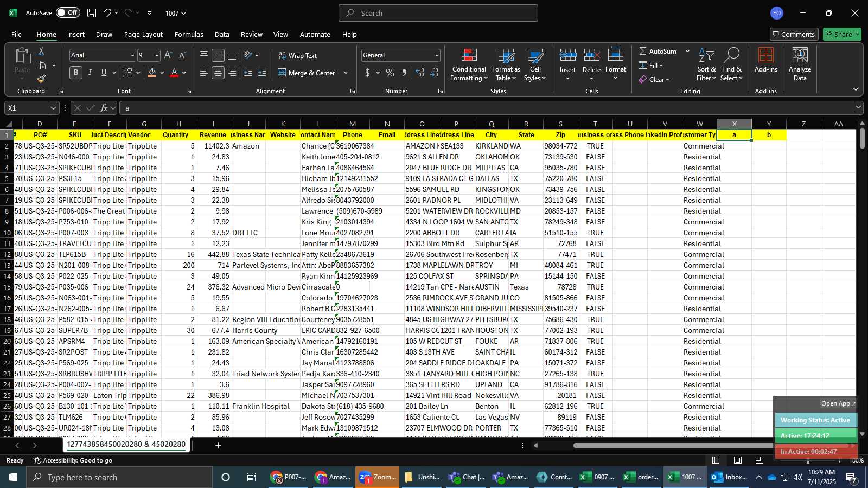Open the View tab
This screenshot has height=488, width=868.
pyautogui.click(x=280, y=34)
